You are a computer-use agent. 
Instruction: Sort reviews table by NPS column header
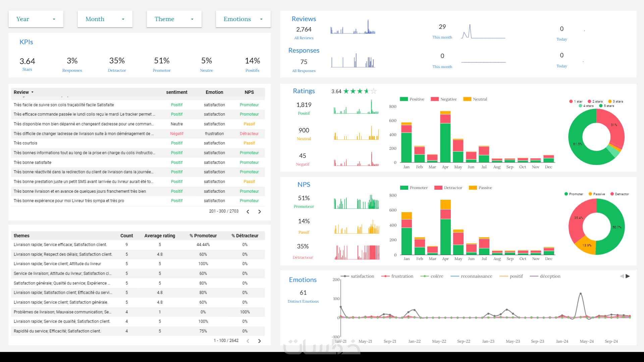tap(249, 92)
